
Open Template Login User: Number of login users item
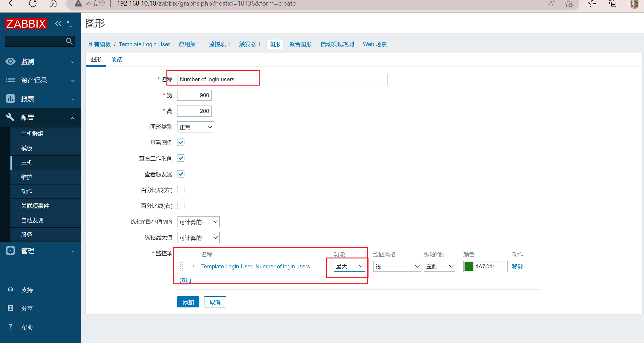pos(256,267)
